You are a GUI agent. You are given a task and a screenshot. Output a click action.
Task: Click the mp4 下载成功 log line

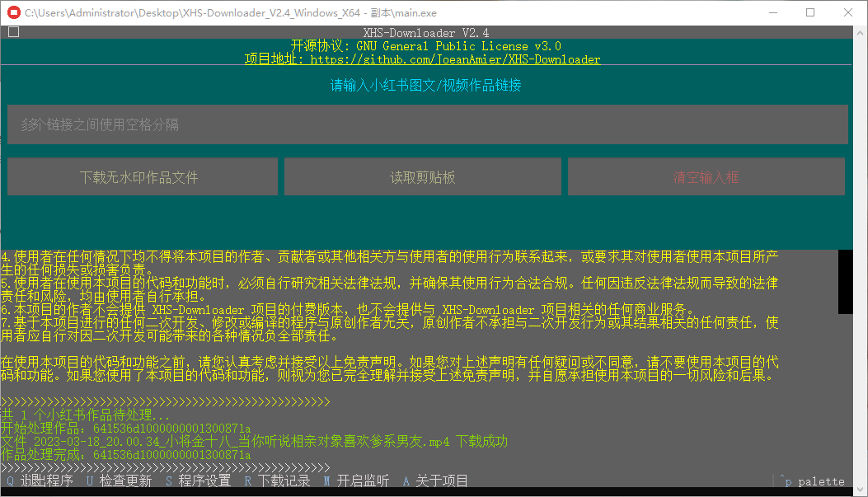254,441
